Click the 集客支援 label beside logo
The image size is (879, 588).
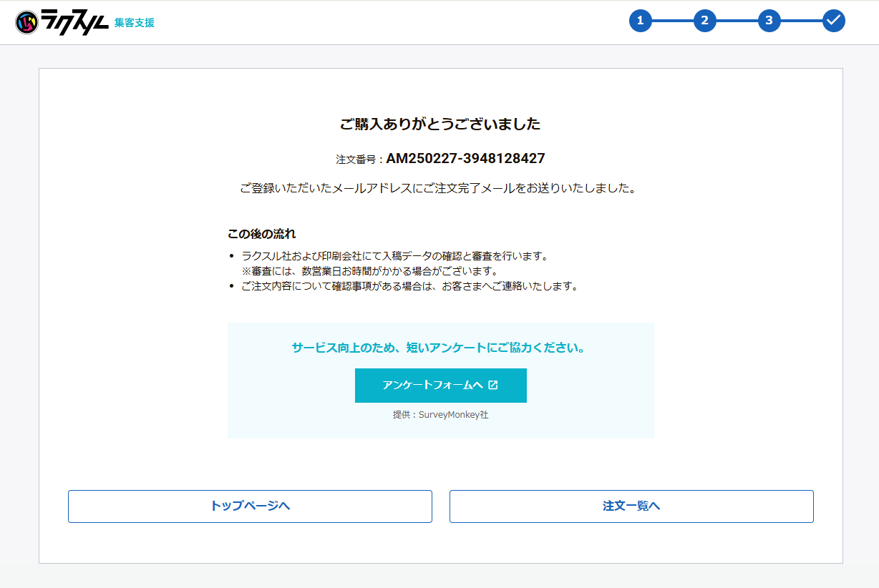point(134,23)
